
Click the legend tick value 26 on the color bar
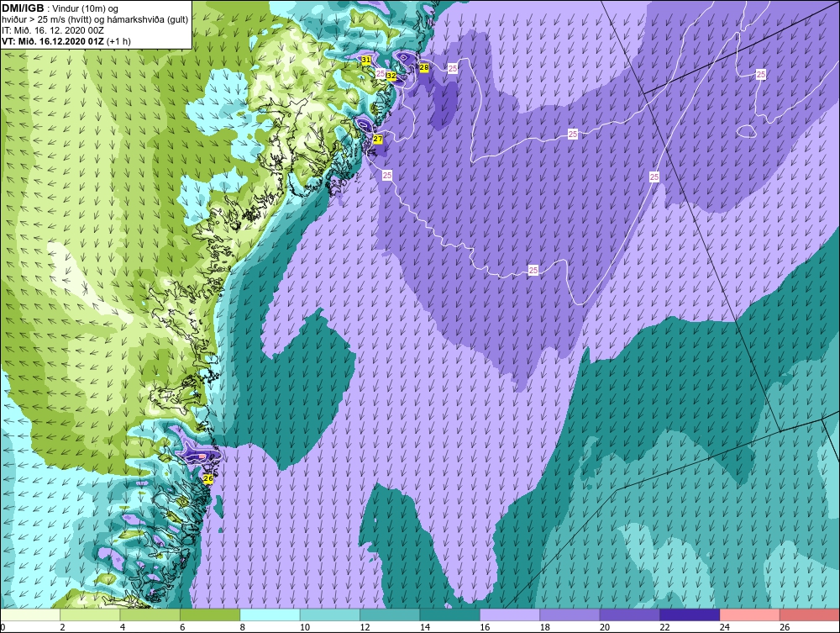[785, 627]
